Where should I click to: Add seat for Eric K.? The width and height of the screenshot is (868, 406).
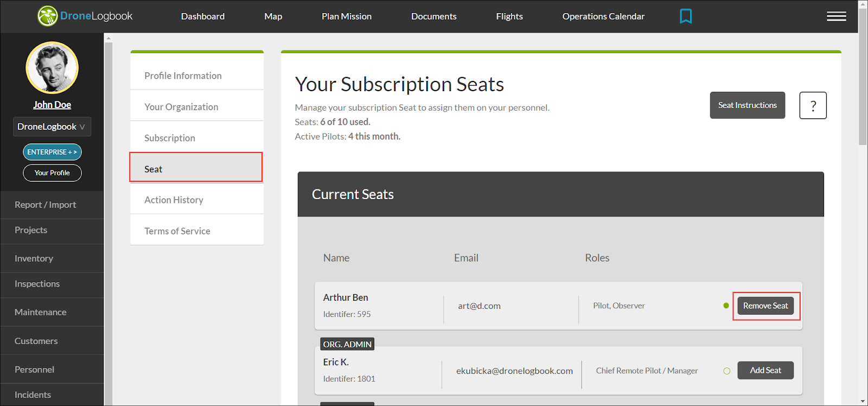coord(765,370)
